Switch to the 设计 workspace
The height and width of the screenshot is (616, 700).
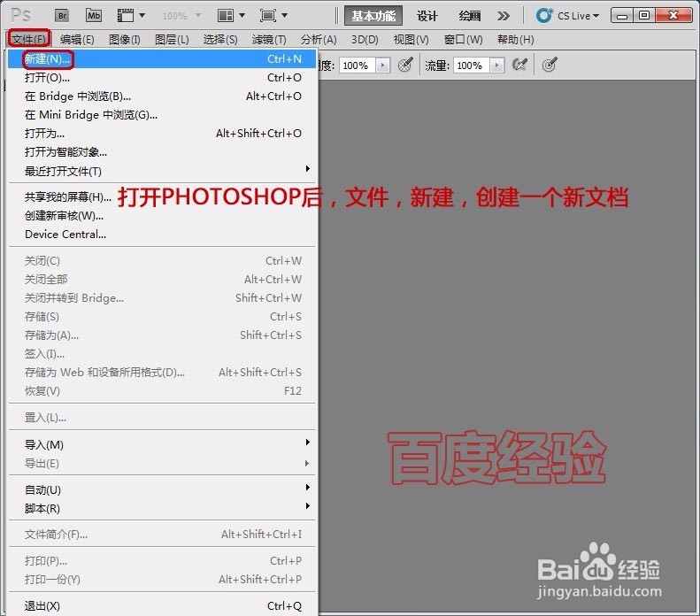pyautogui.click(x=427, y=16)
